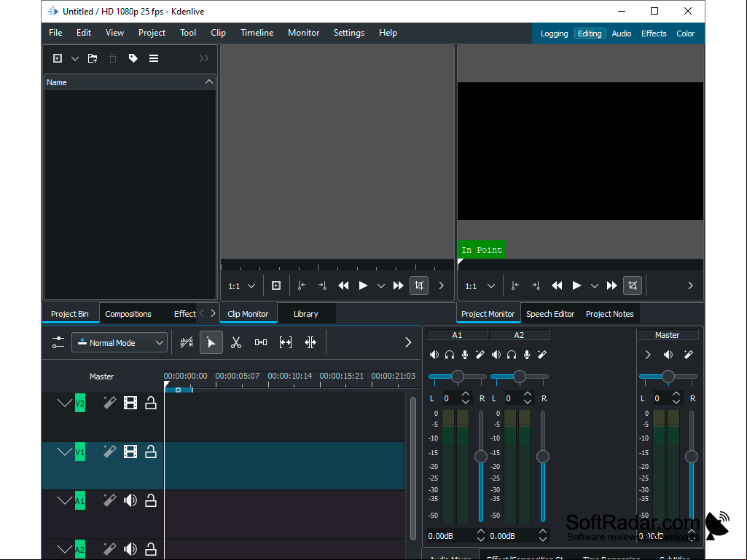Switch to the Effects workspace
The image size is (747, 560).
654,33
